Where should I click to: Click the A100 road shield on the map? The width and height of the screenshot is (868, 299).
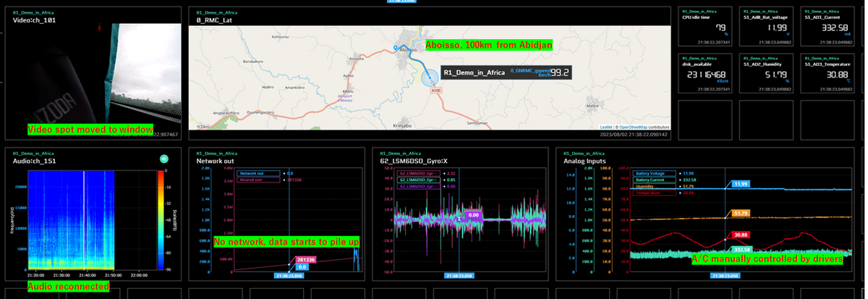click(x=437, y=90)
